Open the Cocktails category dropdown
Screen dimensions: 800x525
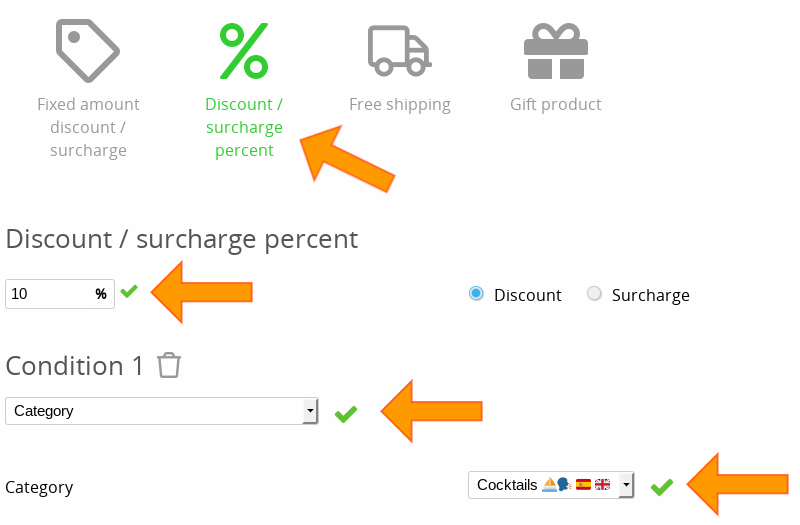545,485
